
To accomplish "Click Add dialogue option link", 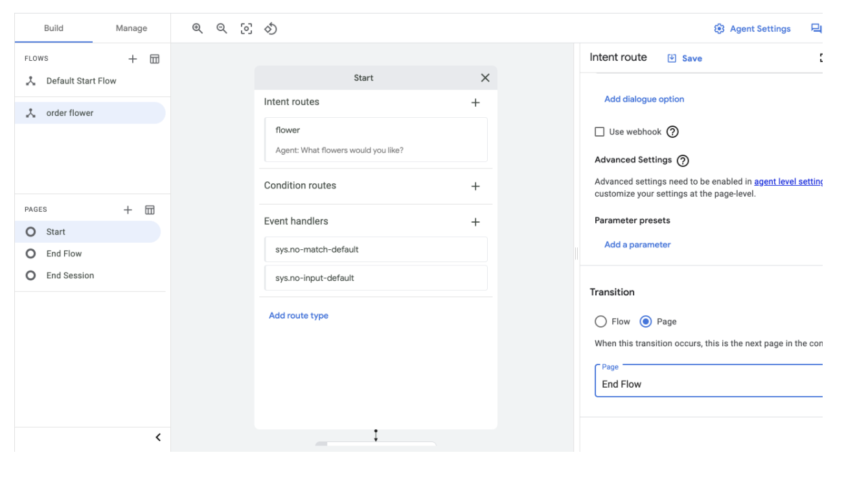I will [644, 99].
